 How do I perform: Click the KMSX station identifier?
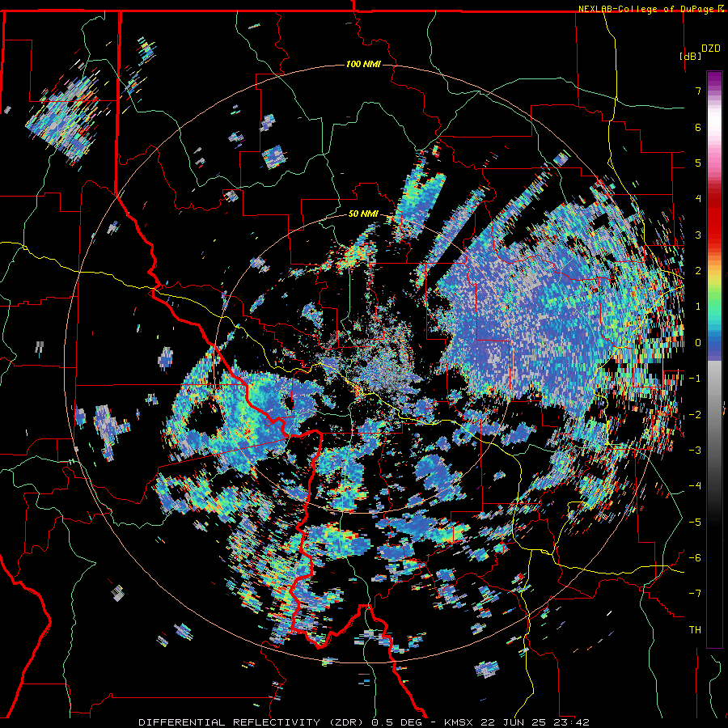[459, 722]
